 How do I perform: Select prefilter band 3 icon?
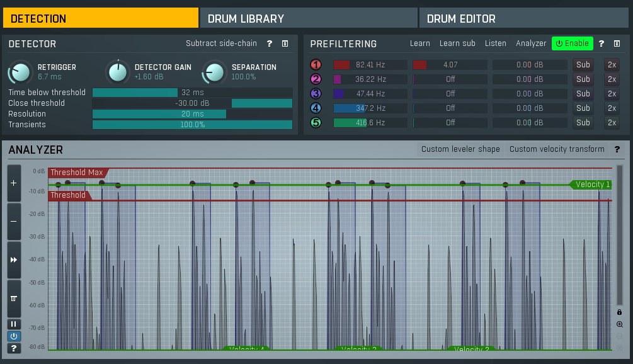pos(316,94)
